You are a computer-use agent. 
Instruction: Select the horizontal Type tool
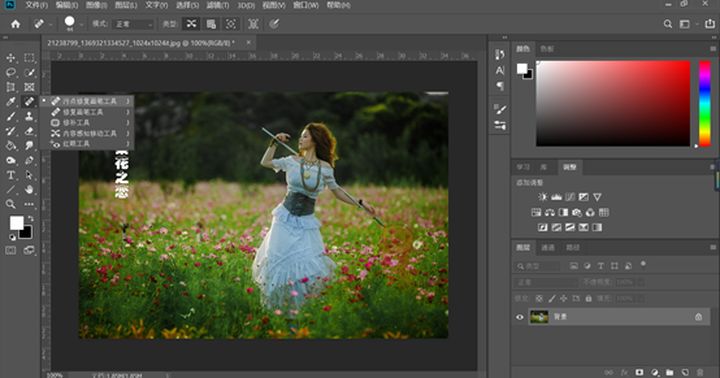click(x=11, y=175)
